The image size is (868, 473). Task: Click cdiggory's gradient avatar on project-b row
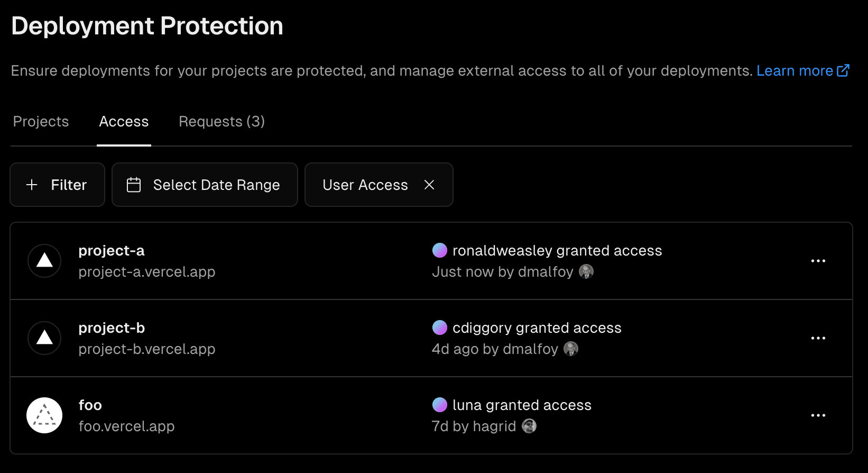440,328
